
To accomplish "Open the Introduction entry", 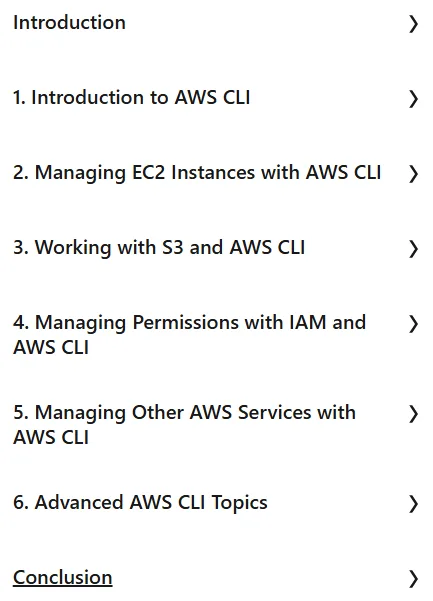I will click(69, 22).
